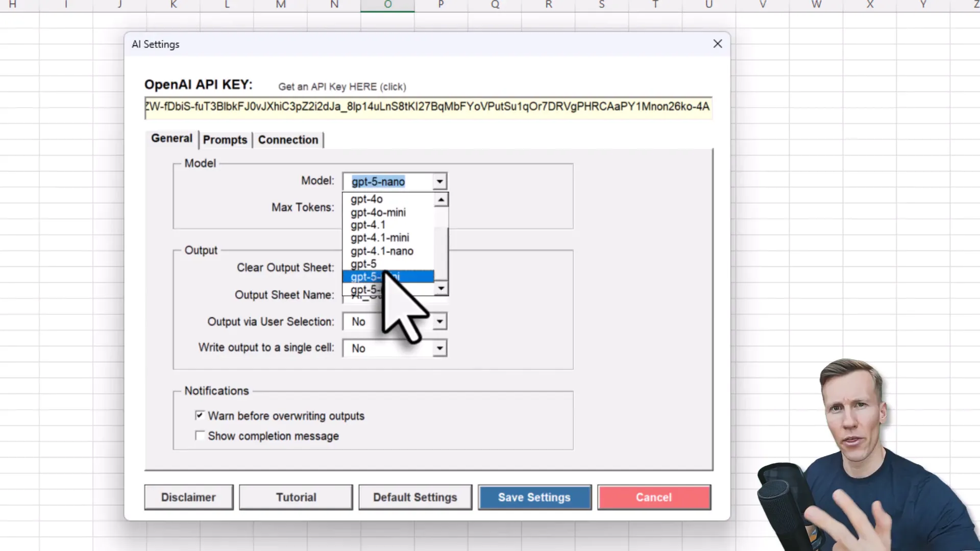The width and height of the screenshot is (980, 551).
Task: Select gpt-4o from the model list
Action: [366, 199]
